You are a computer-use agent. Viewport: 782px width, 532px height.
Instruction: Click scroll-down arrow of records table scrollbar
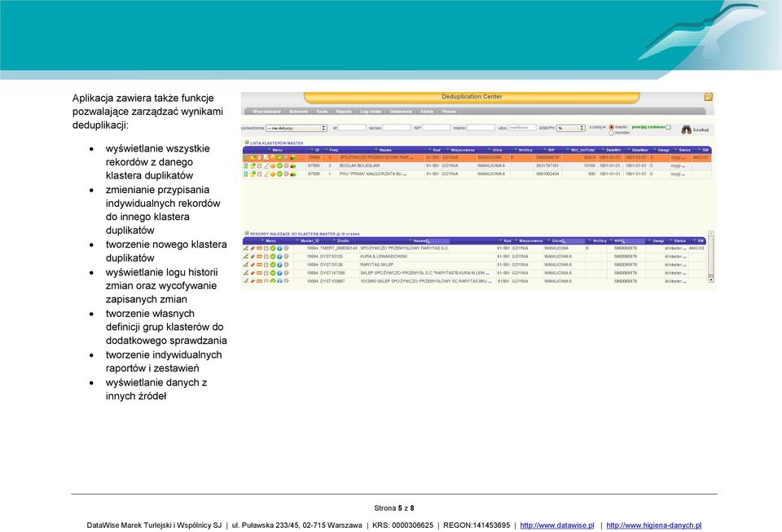pyautogui.click(x=710, y=280)
